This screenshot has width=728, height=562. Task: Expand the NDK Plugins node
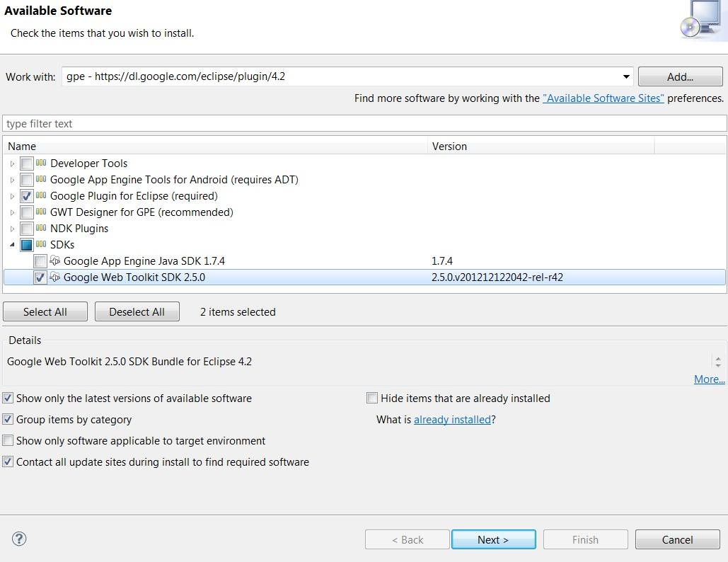(x=13, y=229)
